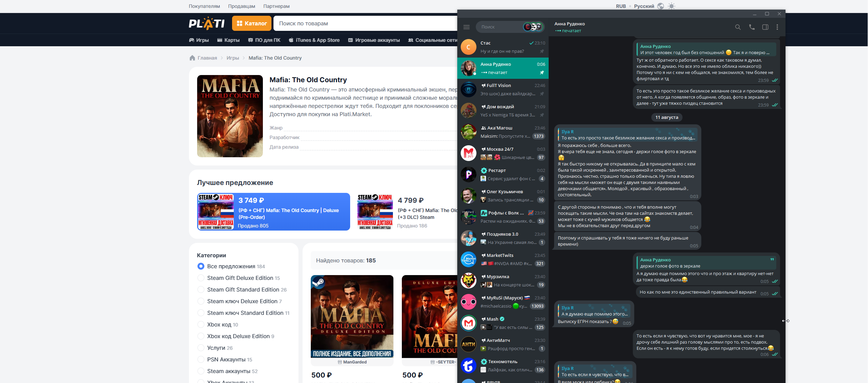Open Дом вождей channel
Viewport: 868px width, 383px height.
[503, 111]
